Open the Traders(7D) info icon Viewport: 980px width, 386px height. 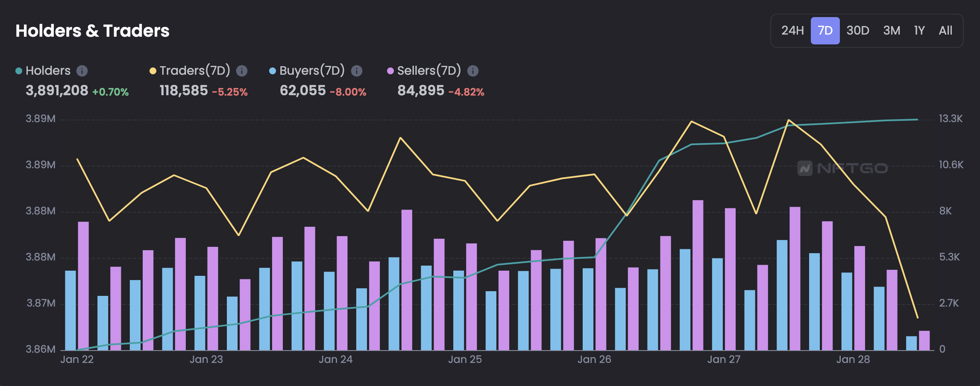point(242,71)
